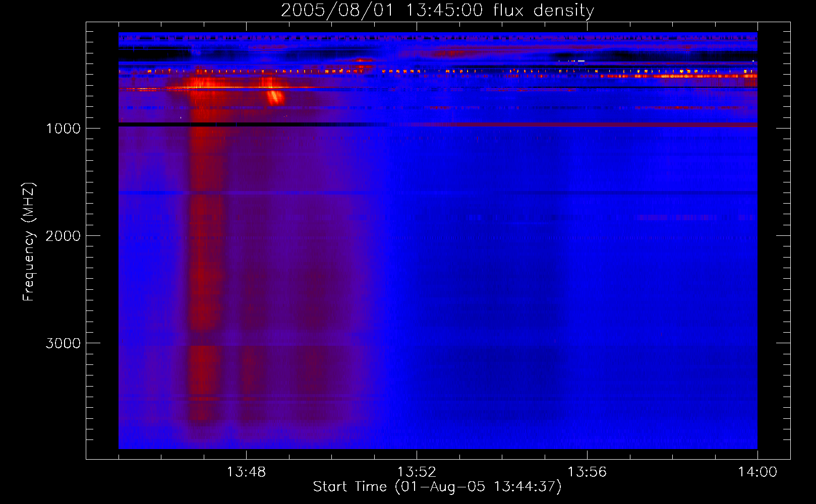
Task: Click the '3000' frequency tick label
Action: coord(63,343)
